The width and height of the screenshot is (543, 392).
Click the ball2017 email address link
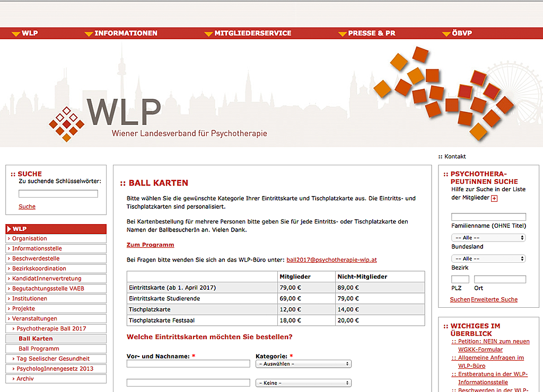pyautogui.click(x=331, y=260)
